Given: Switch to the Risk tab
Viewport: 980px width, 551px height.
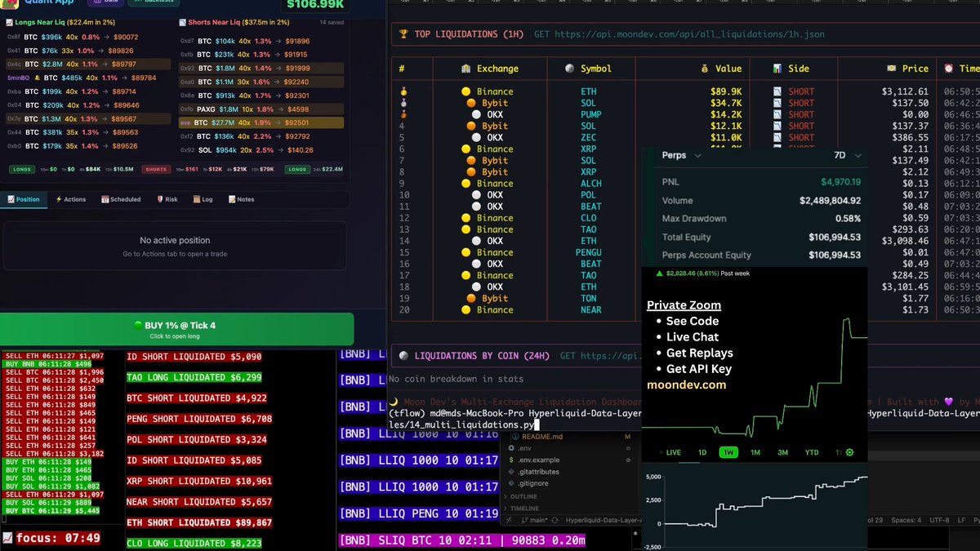Looking at the screenshot, I should tap(167, 199).
